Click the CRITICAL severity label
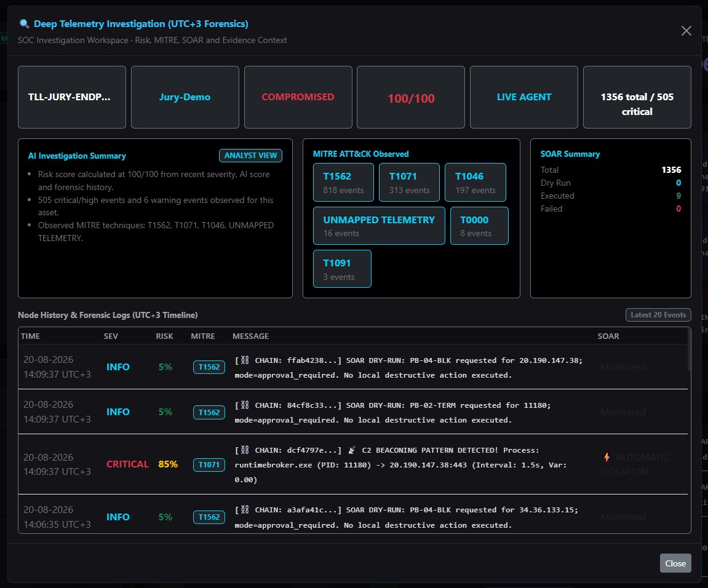The image size is (708, 588). coord(127,464)
